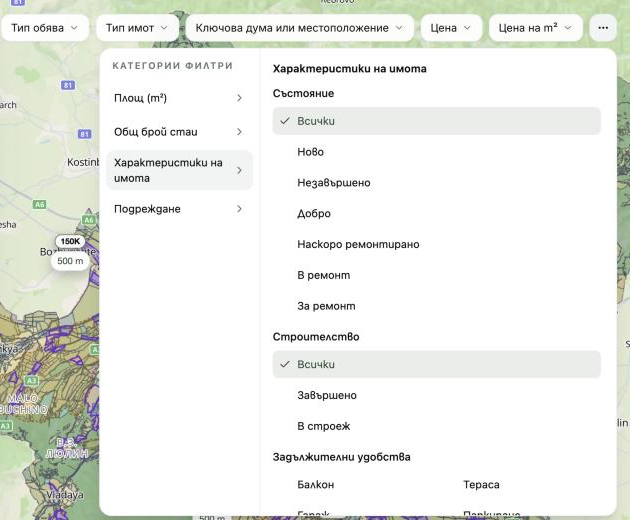Click chevron next to Характеристики на имота
Screen dimensions: 630x520
click(239, 170)
